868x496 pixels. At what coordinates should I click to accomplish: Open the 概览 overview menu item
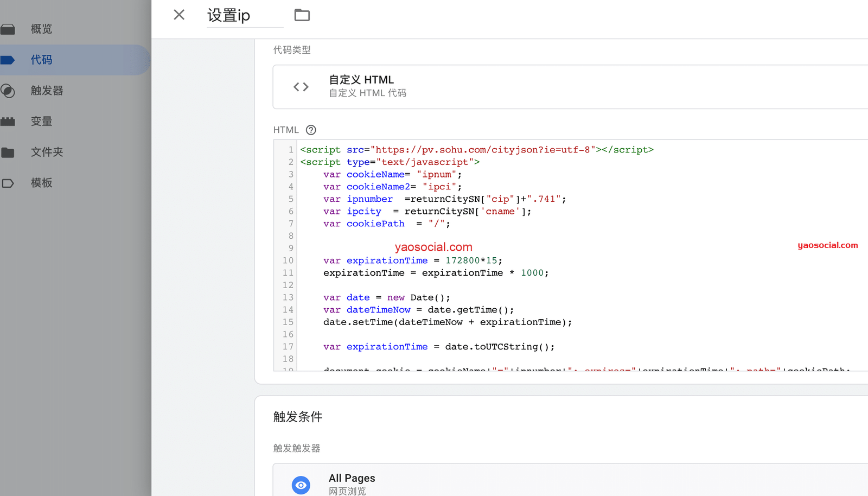click(42, 29)
